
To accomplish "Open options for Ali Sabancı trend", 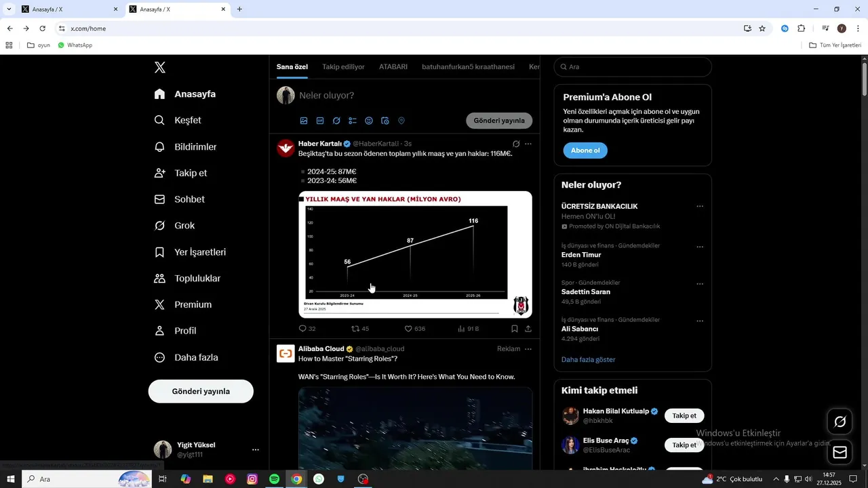I will coord(700,321).
